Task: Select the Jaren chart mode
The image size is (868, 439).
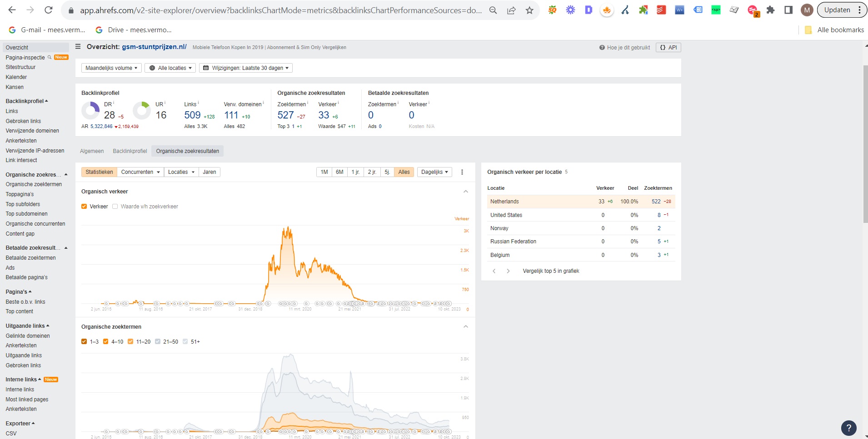Action: point(210,172)
